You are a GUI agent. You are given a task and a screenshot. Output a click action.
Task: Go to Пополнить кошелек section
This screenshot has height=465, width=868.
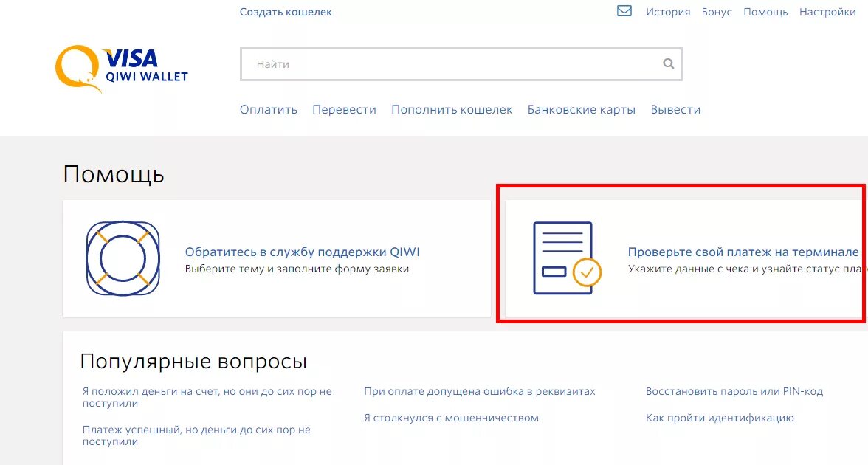[452, 109]
